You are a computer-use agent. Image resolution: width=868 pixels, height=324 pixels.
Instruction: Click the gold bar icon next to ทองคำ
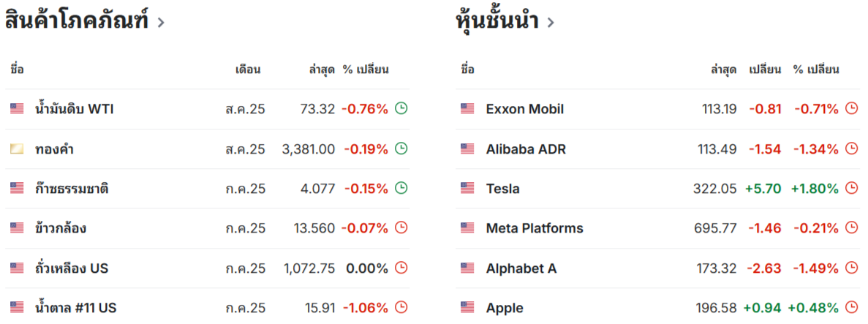click(x=17, y=148)
